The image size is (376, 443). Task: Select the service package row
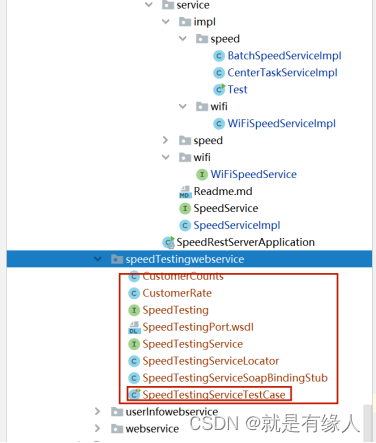(x=193, y=5)
